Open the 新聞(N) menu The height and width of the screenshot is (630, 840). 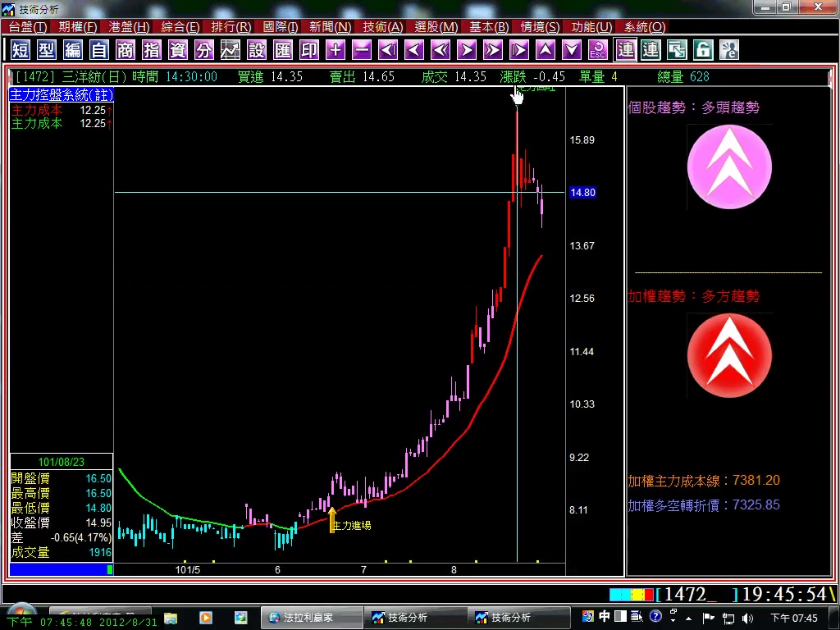(x=331, y=27)
